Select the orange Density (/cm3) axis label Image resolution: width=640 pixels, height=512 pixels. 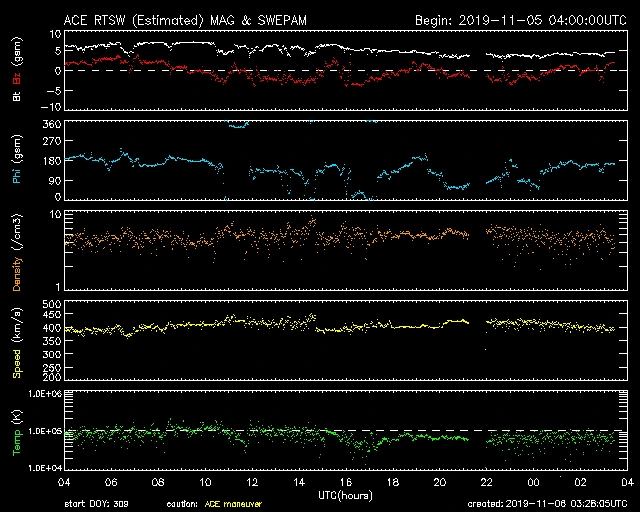tap(17, 251)
